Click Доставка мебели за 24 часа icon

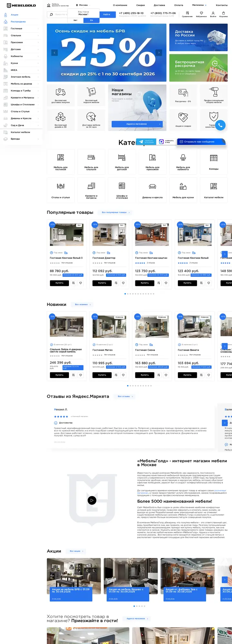[91, 117]
